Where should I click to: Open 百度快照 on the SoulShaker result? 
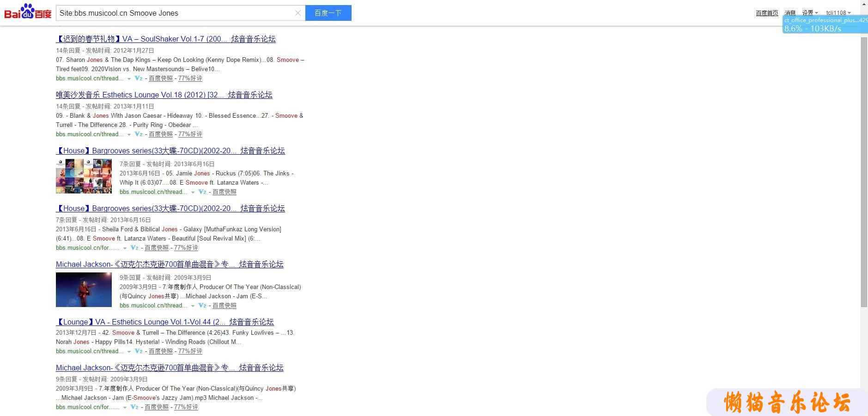point(161,78)
